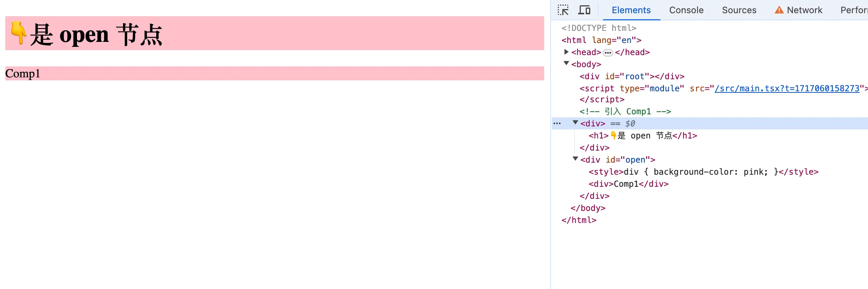Select the div id="root" node
Image resolution: width=868 pixels, height=289 pixels.
click(x=632, y=77)
